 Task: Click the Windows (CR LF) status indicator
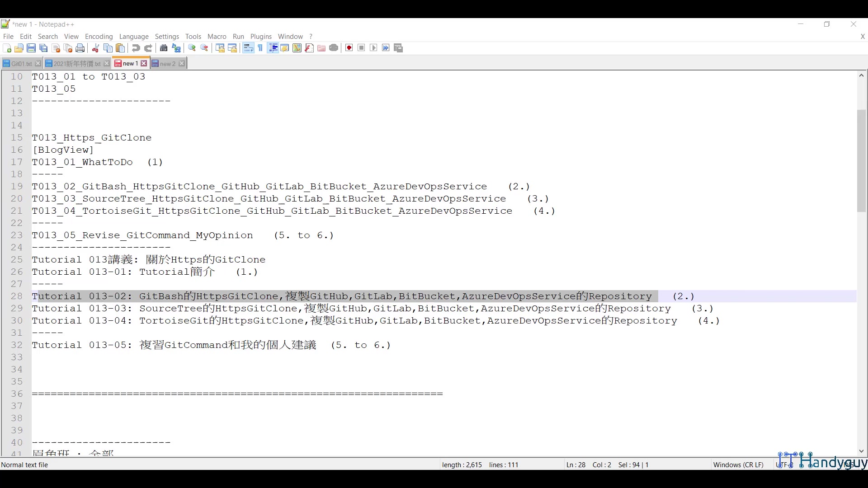(738, 465)
